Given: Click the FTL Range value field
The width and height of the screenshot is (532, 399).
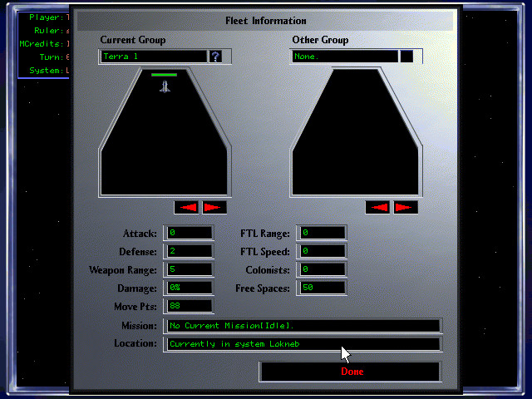Looking at the screenshot, I should [x=322, y=233].
